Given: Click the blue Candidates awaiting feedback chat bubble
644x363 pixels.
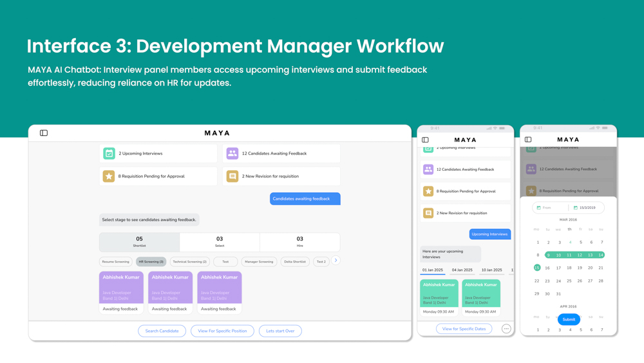Looking at the screenshot, I should tap(305, 199).
